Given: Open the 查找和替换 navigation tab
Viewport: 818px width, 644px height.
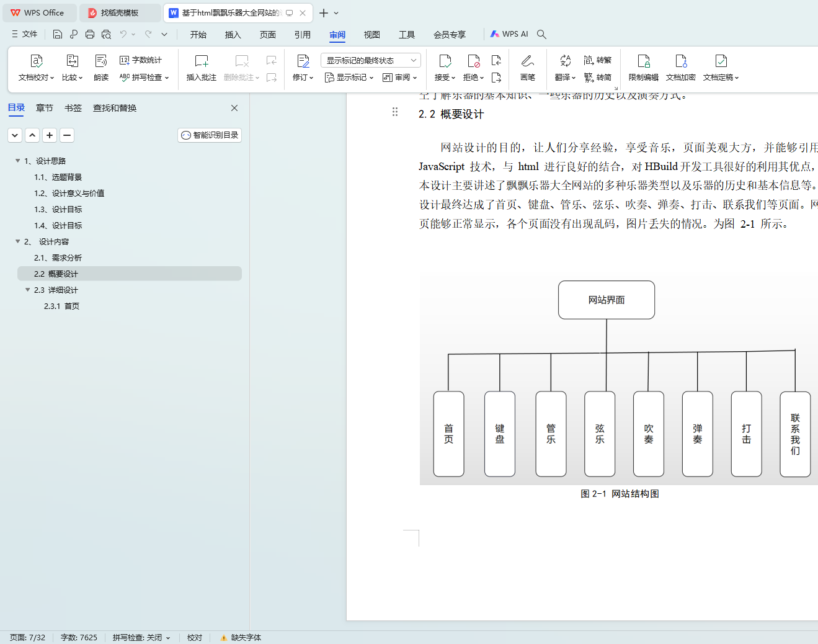Looking at the screenshot, I should [115, 108].
